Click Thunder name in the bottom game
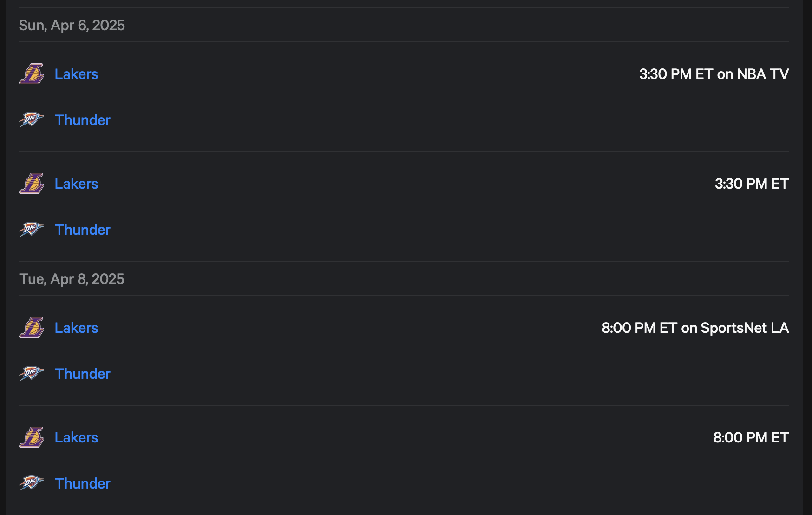The height and width of the screenshot is (515, 812). point(83,483)
